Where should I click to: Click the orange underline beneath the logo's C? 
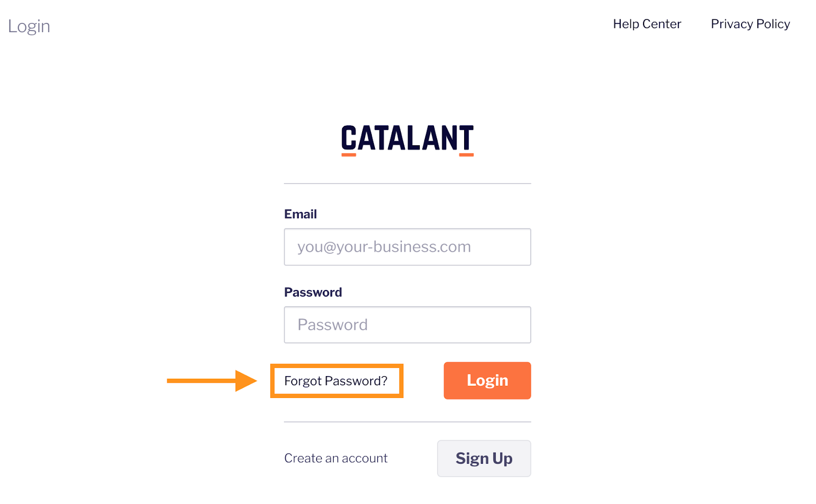click(x=349, y=154)
